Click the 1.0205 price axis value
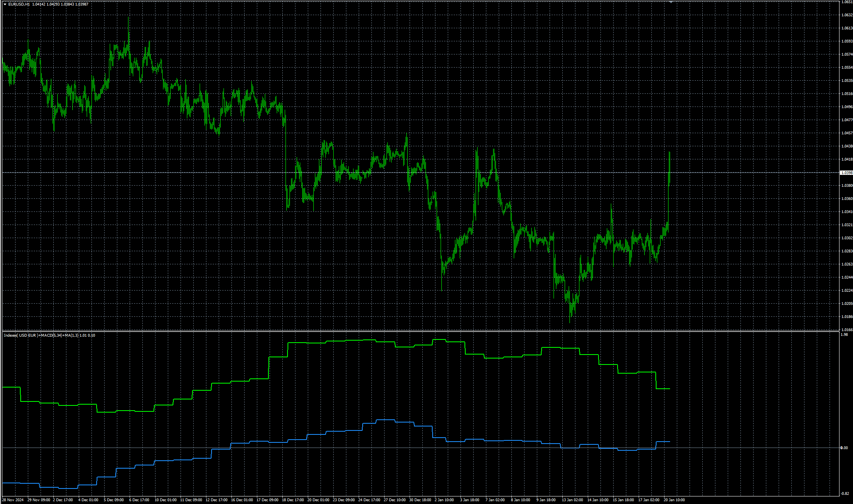 point(847,304)
